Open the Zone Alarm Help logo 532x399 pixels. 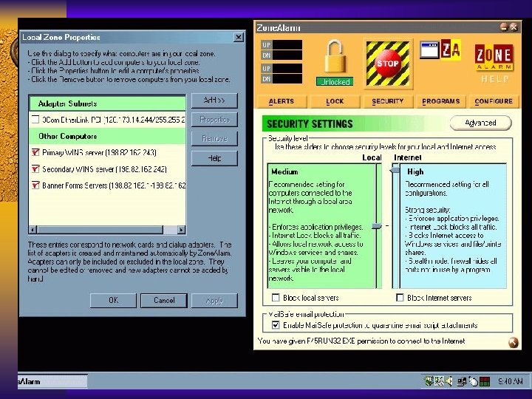pyautogui.click(x=494, y=64)
